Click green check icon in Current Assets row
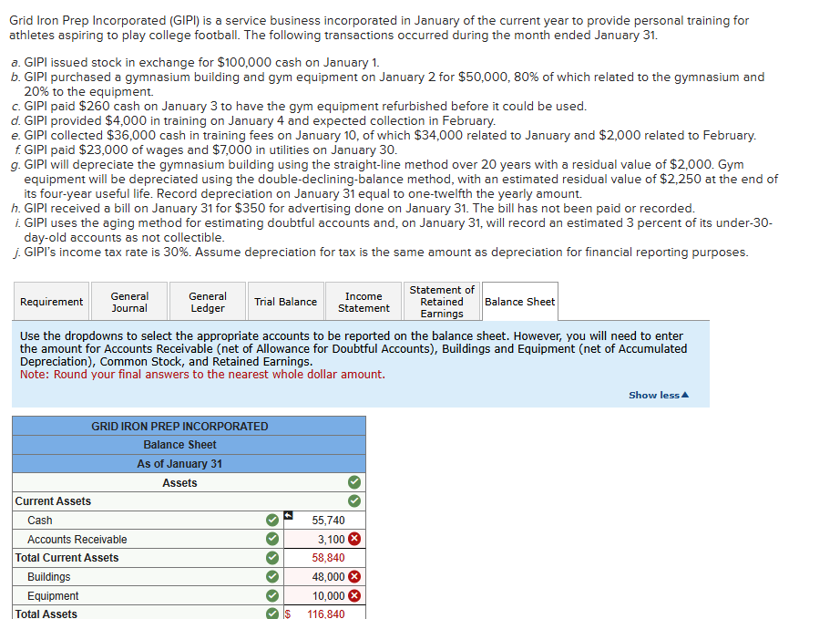 354,501
